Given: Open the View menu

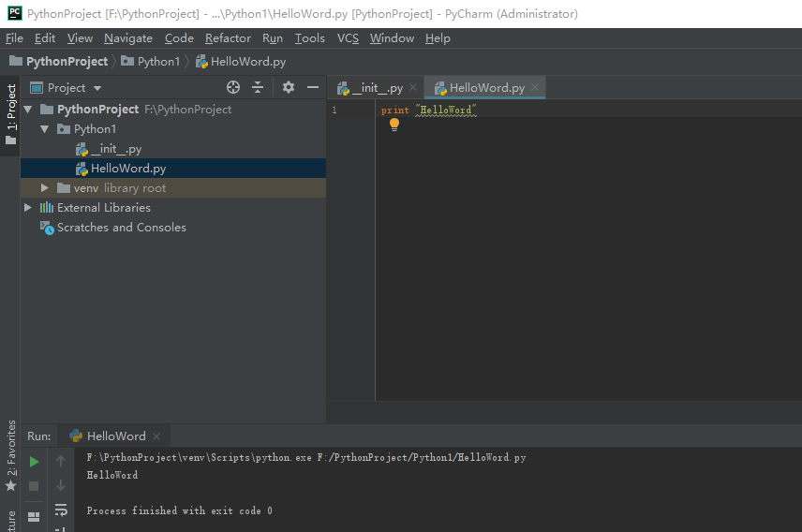Looking at the screenshot, I should coord(80,38).
